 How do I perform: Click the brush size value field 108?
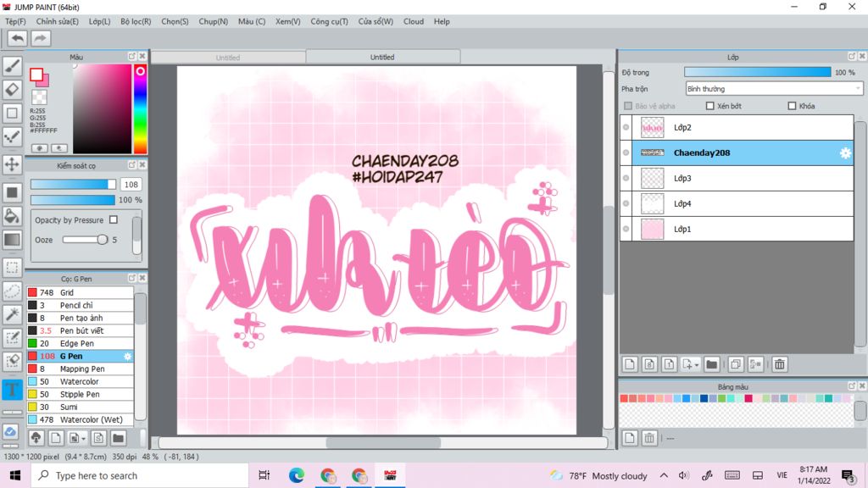click(x=131, y=184)
